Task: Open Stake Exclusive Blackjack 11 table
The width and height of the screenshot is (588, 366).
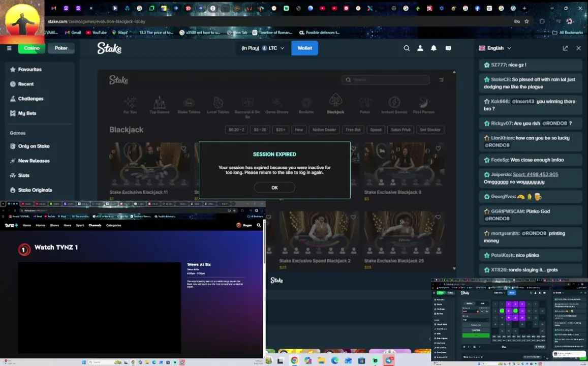Action: click(x=149, y=164)
